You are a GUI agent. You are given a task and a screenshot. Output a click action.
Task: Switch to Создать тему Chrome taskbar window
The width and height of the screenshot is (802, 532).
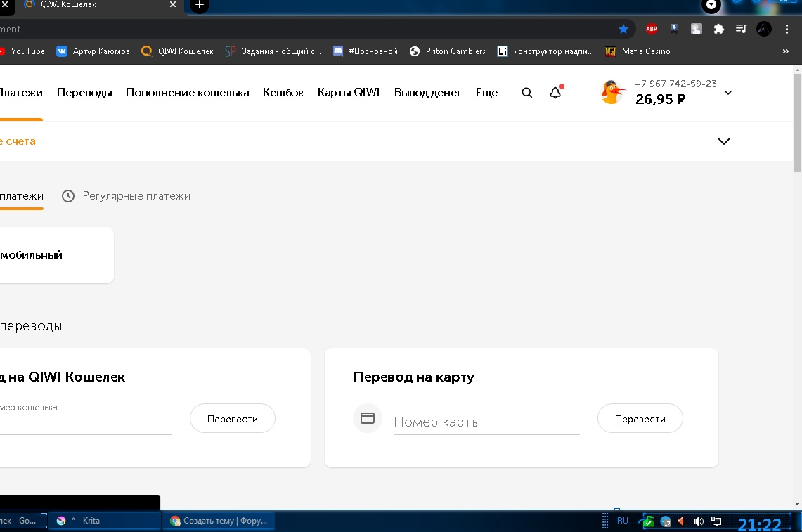tap(219, 521)
